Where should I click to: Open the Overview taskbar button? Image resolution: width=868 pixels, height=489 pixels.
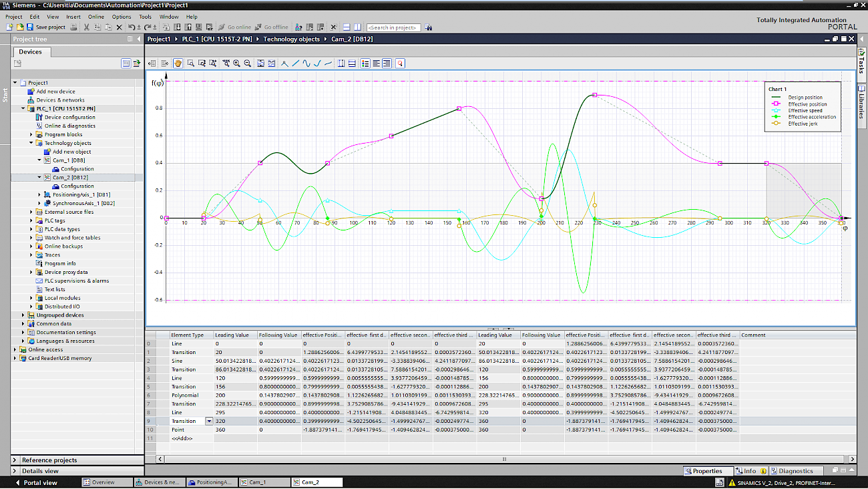107,482
